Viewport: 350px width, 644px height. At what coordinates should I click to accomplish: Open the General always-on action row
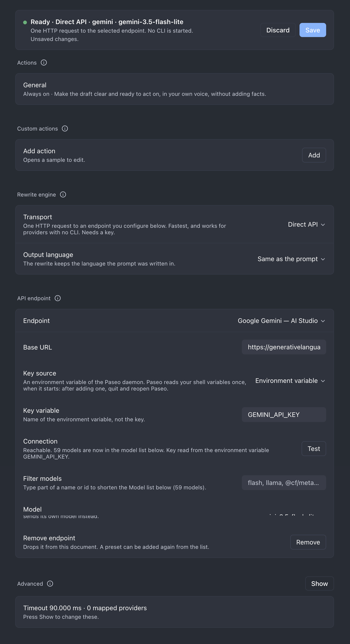(x=175, y=89)
